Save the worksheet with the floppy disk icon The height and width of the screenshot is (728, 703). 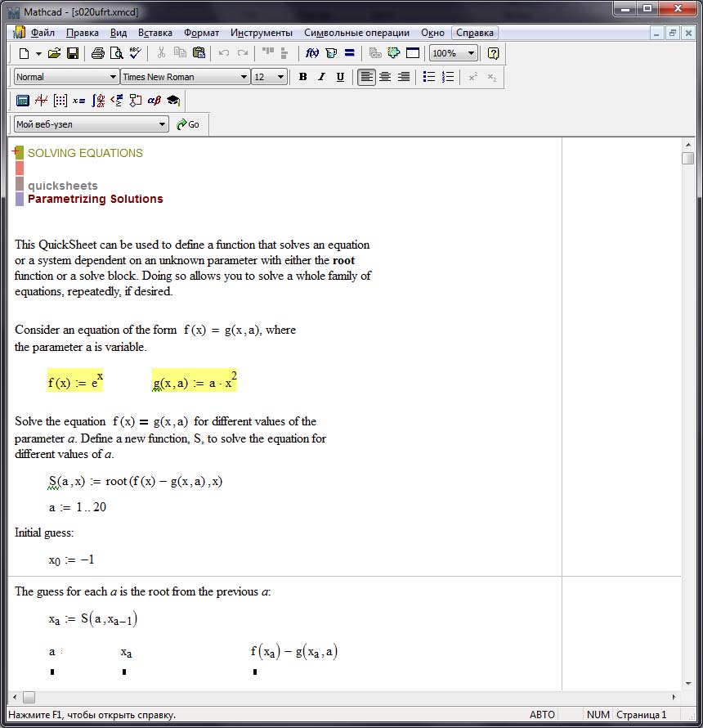pyautogui.click(x=73, y=53)
